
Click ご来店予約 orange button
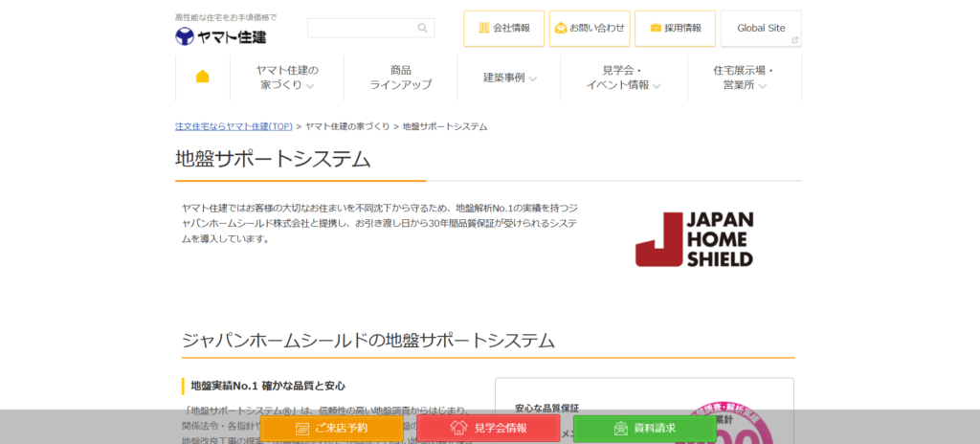tap(332, 429)
